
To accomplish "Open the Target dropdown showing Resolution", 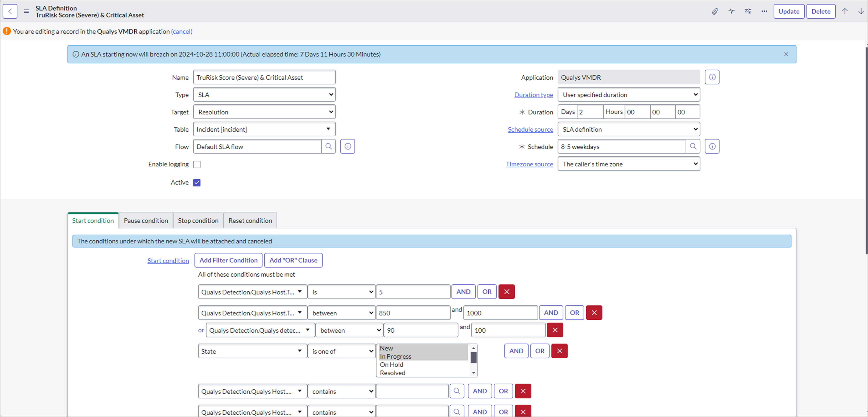I will tap(265, 112).
